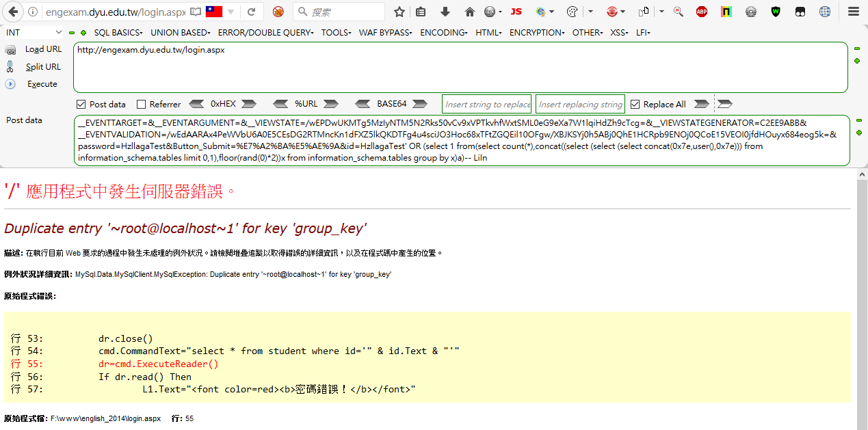Click green plus beside INT selector
868x430 pixels.
click(x=83, y=33)
